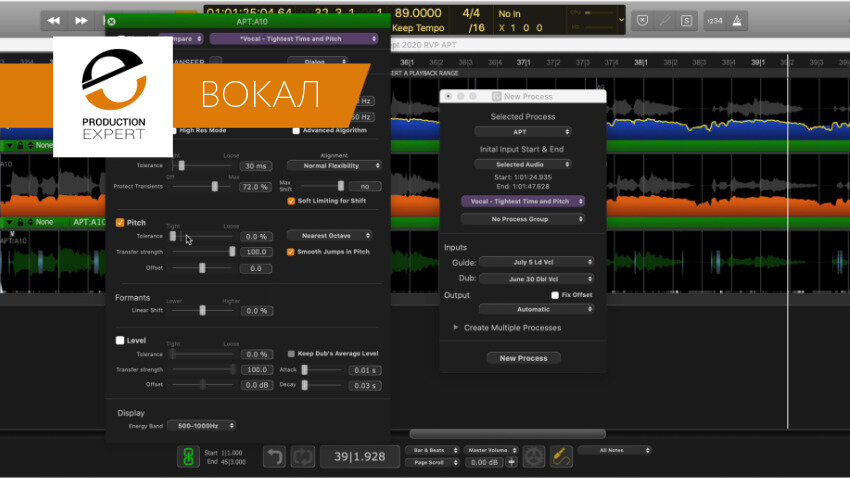850x478 pixels.
Task: Click the Pitch Transfer strength 100.0 field
Action: 256,253
